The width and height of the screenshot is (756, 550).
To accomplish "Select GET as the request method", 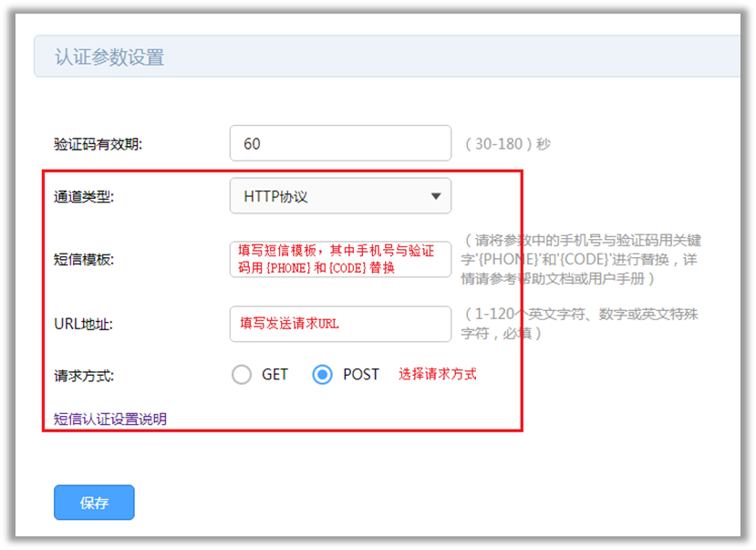I will pos(242,374).
